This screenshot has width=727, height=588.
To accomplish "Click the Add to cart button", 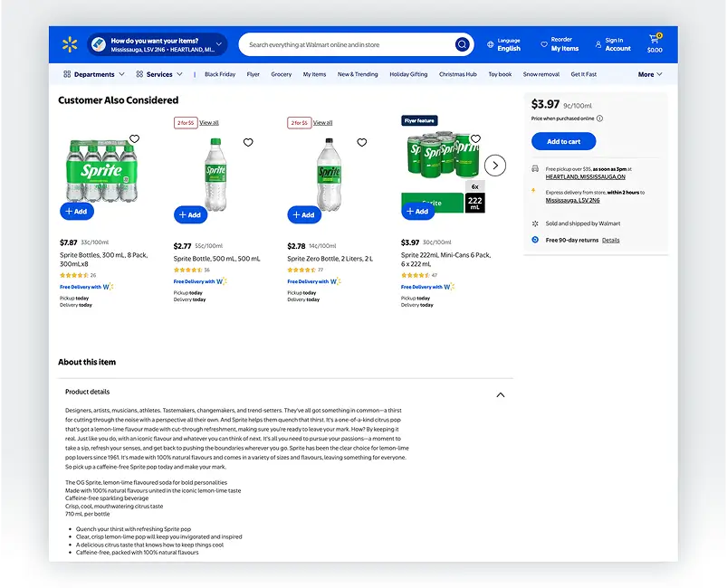I will tap(563, 141).
